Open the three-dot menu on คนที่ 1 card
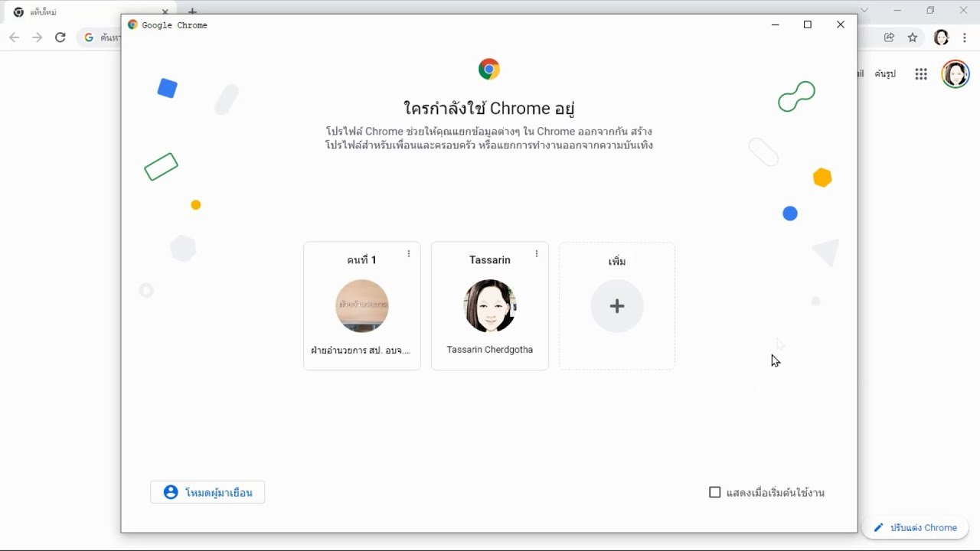Image resolution: width=980 pixels, height=551 pixels. tap(409, 254)
